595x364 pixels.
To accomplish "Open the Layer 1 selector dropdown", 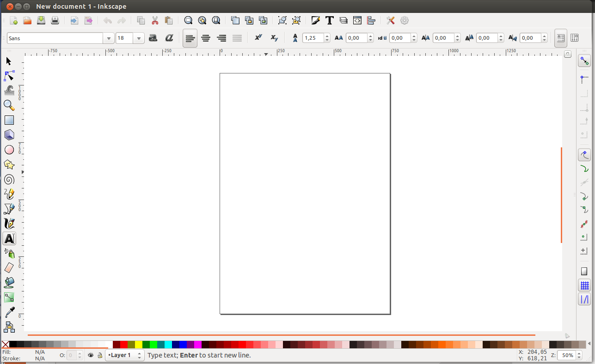I will click(x=125, y=355).
